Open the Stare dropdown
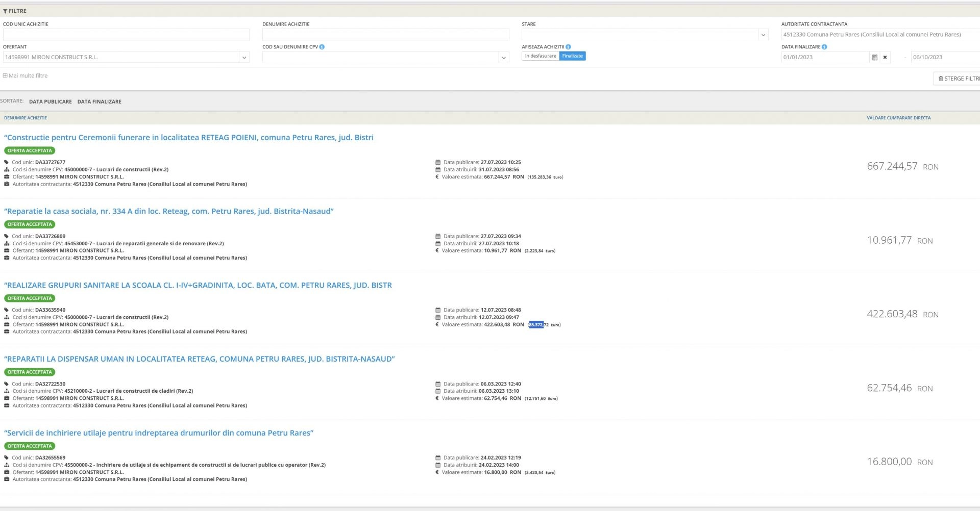The image size is (980, 511). (x=763, y=35)
